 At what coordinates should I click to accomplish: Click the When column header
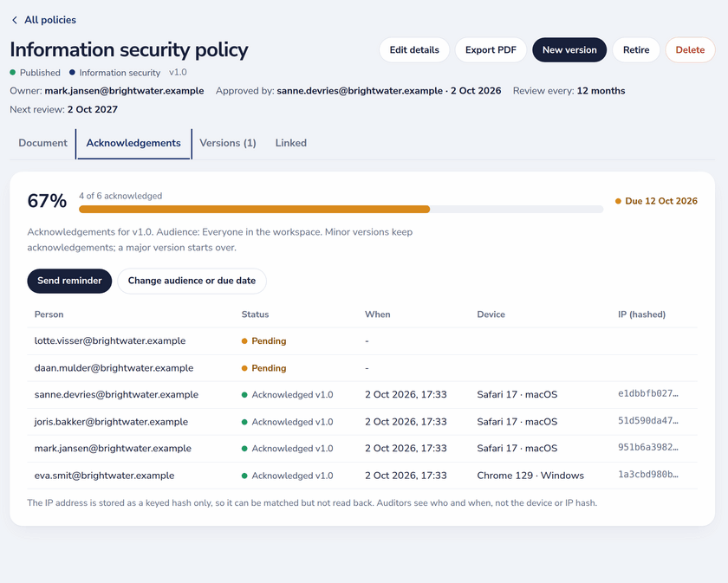pyautogui.click(x=378, y=314)
